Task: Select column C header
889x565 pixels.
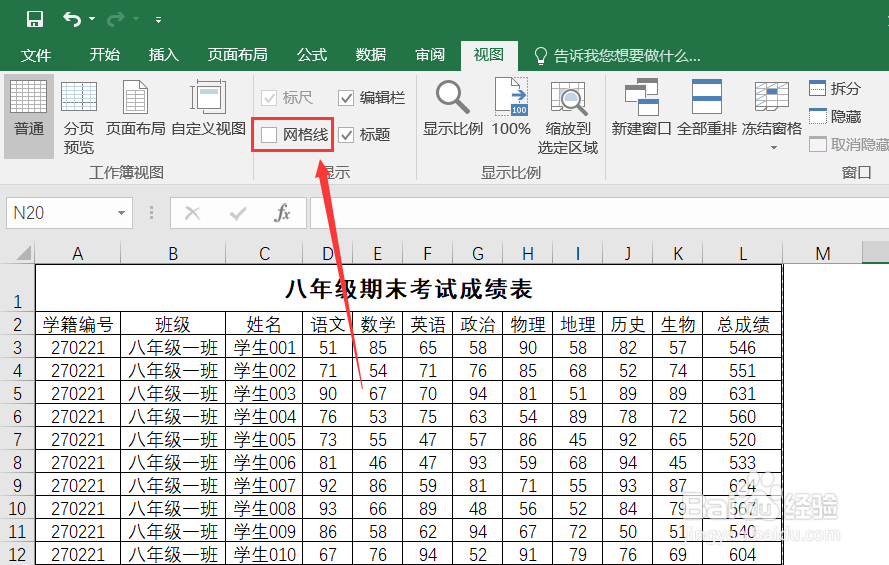Action: coord(264,253)
